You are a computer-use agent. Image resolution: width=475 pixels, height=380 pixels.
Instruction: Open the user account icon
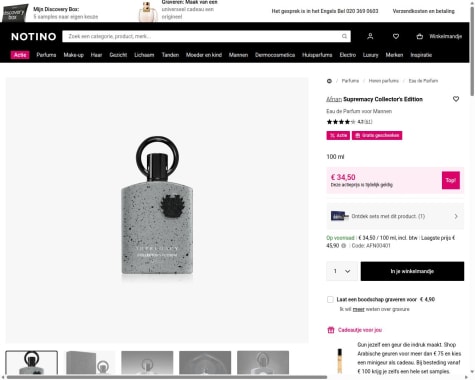tap(370, 36)
